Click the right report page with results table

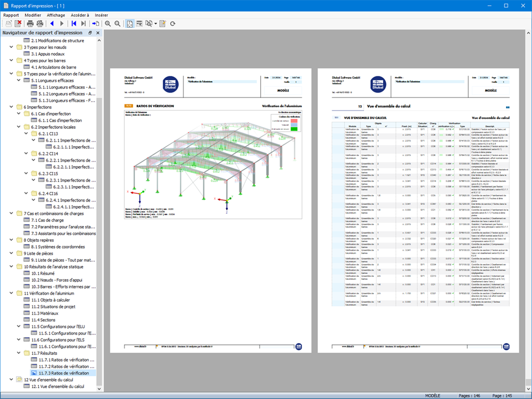coord(418,211)
